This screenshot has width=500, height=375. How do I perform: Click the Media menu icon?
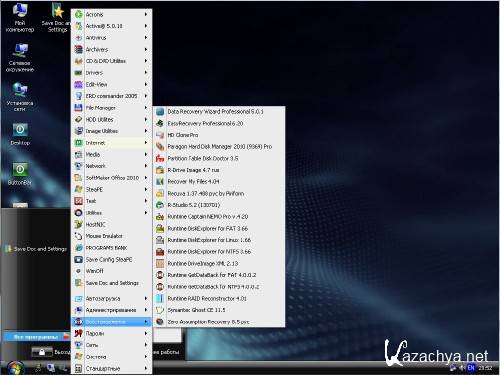[78, 154]
